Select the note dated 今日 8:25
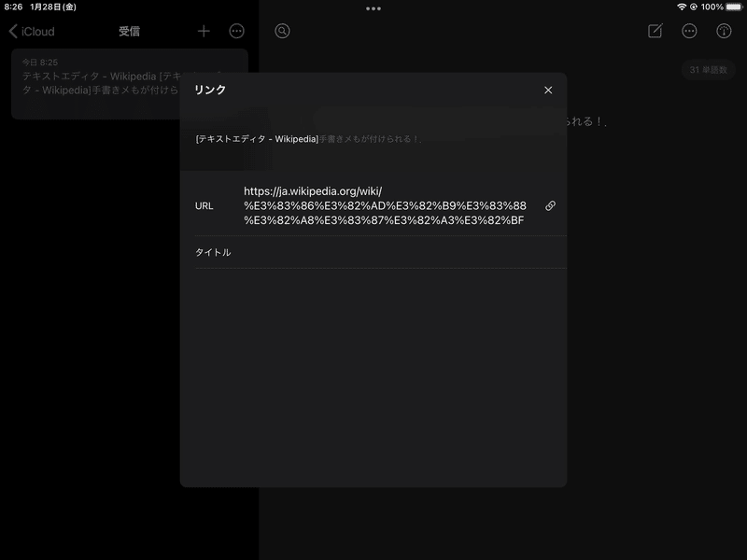The image size is (747, 560). pos(130,84)
